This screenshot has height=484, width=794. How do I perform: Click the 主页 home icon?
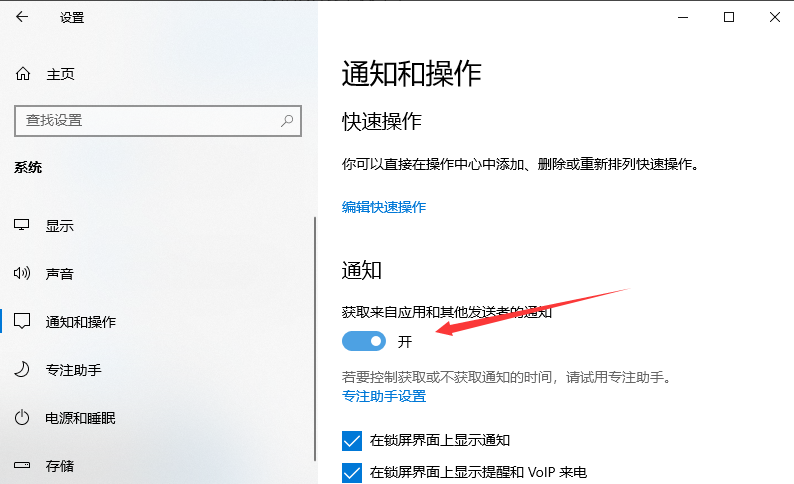point(22,74)
